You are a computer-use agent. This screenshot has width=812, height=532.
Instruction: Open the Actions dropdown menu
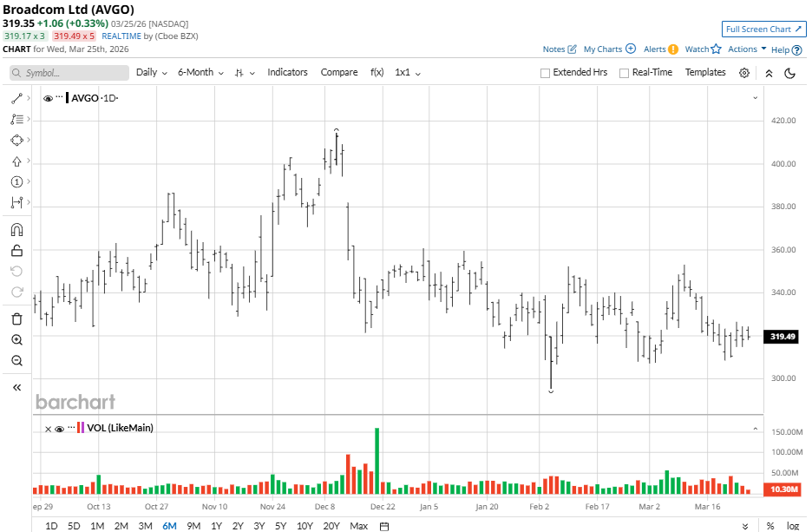(x=747, y=49)
